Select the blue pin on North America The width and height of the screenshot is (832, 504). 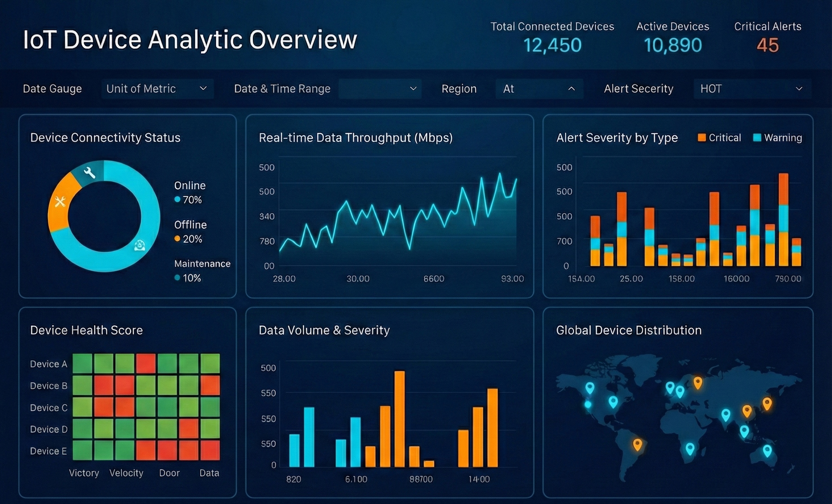[x=590, y=387]
